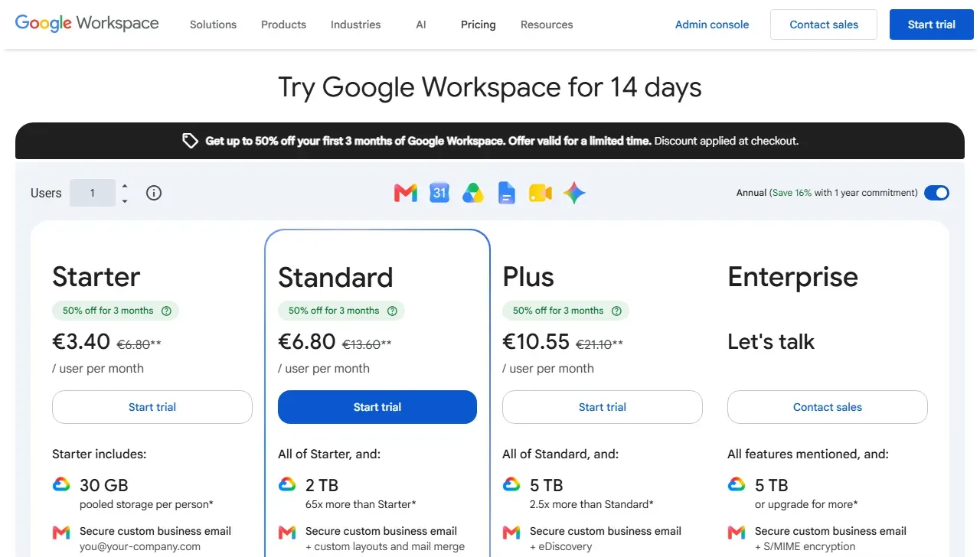Click Contact sales in the top navigation
Screen dimensions: 980x557
tap(824, 24)
